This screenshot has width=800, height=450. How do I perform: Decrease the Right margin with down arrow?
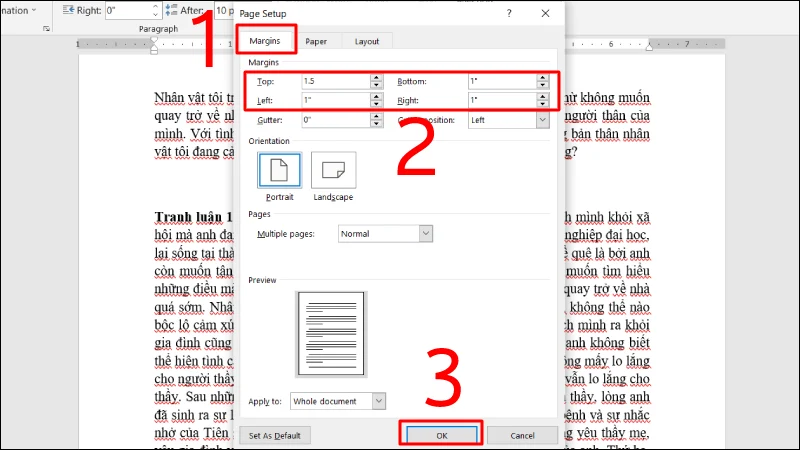543,104
